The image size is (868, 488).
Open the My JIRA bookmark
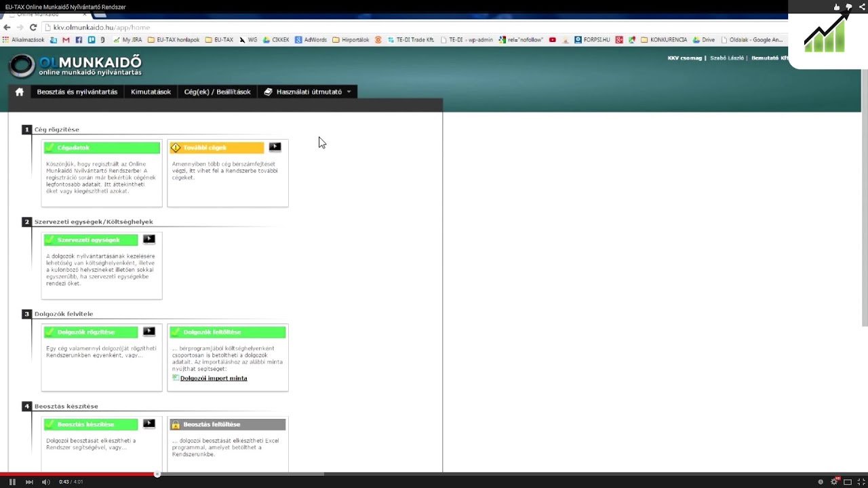(126, 40)
